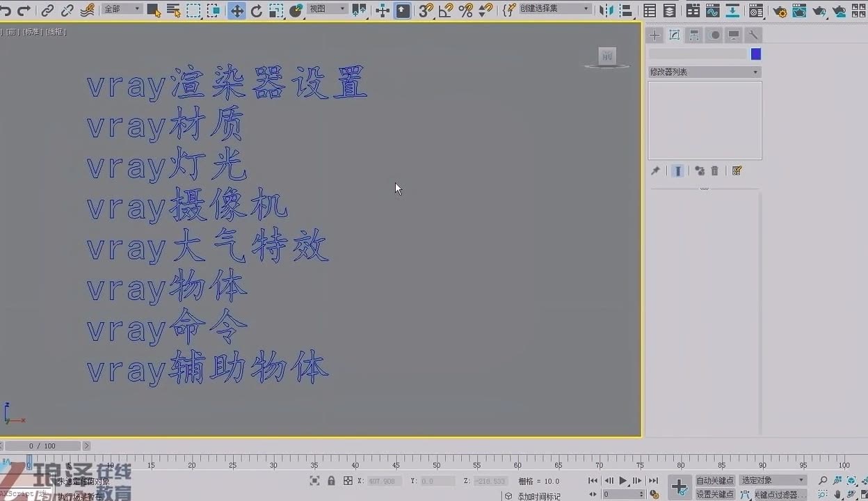Click the Play Animation button
Viewport: 868px width, 501px height.
pos(623,481)
